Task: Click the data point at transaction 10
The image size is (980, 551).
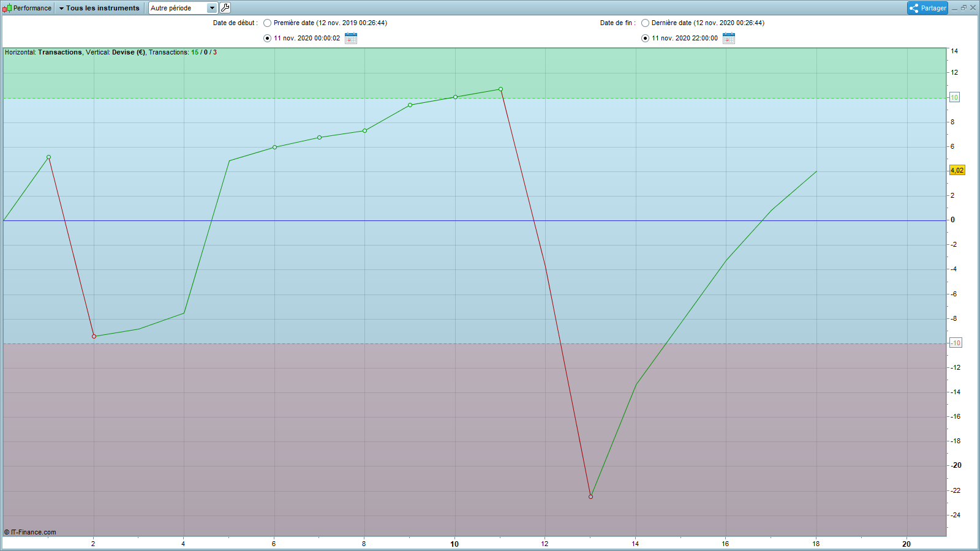Action: click(455, 97)
